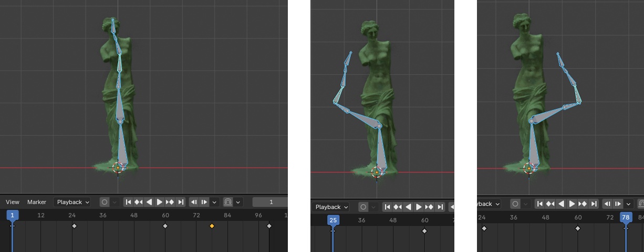Click the 3D cursor at the statue base in frame 1 viewport
Viewport: 644px width, 252px height.
pyautogui.click(x=118, y=167)
